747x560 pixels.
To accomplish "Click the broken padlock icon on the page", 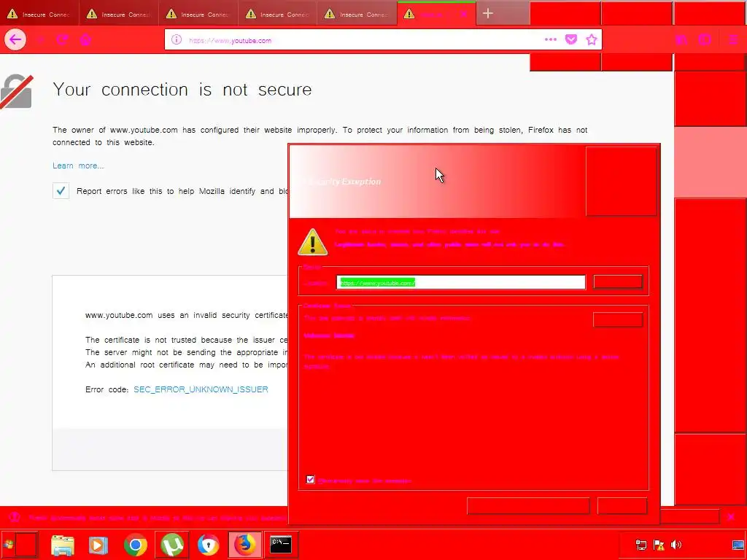I will coord(17,91).
